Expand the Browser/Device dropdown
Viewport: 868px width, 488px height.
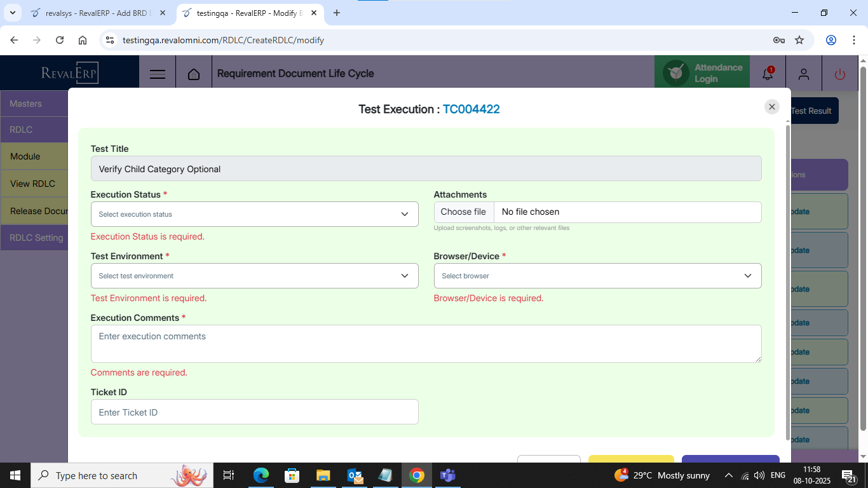click(x=597, y=276)
